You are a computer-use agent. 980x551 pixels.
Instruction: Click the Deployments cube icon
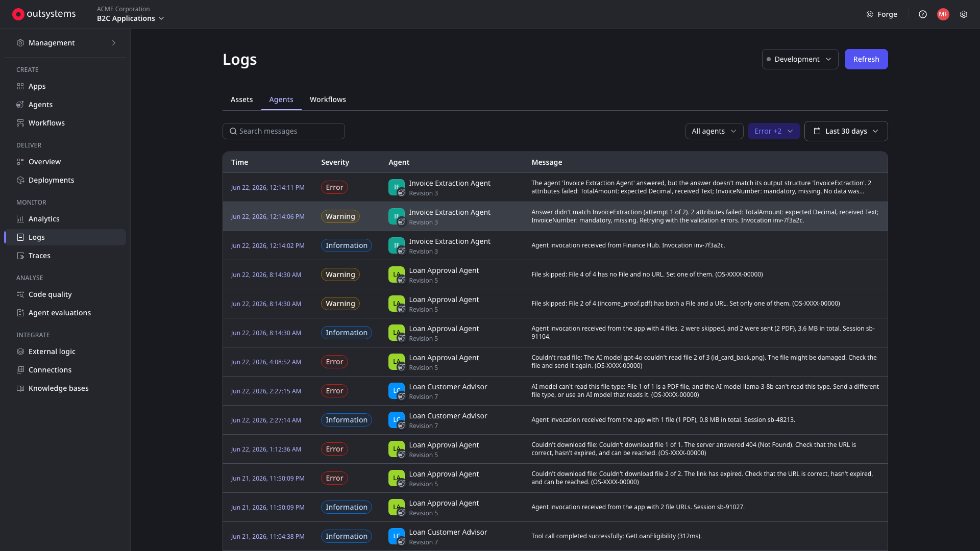(x=20, y=180)
